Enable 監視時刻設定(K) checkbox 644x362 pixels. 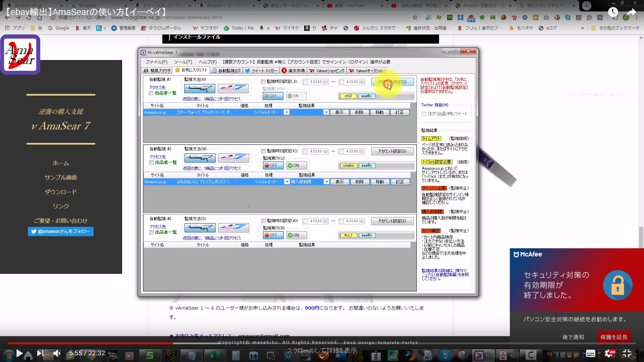pyautogui.click(x=264, y=151)
